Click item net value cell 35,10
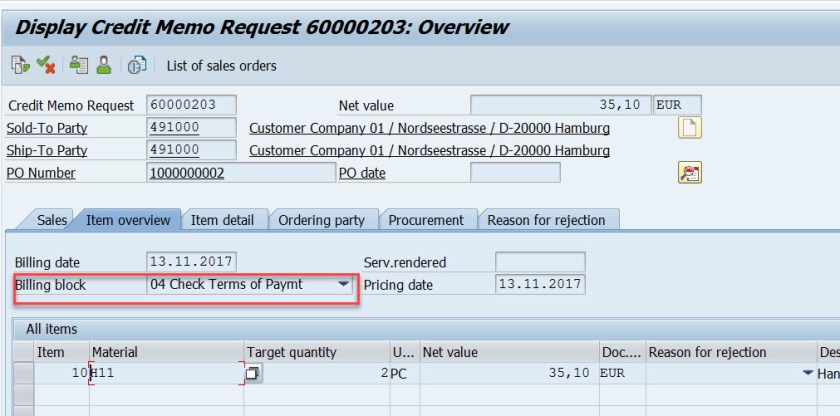 point(509,373)
